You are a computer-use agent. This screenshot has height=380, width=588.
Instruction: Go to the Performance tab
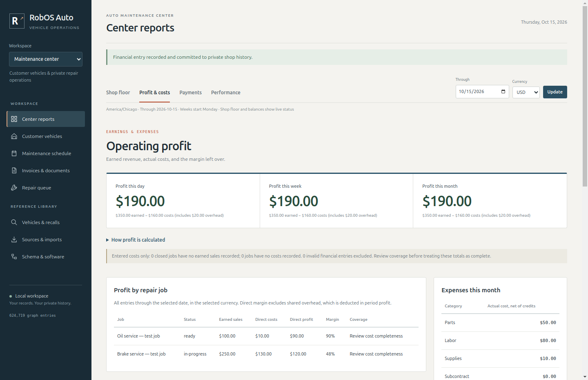[226, 93]
